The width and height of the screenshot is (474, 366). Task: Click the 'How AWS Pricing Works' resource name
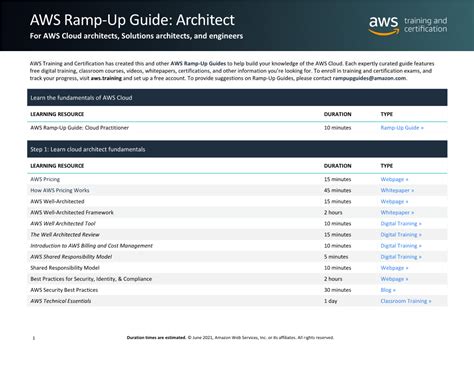pyautogui.click(x=60, y=190)
